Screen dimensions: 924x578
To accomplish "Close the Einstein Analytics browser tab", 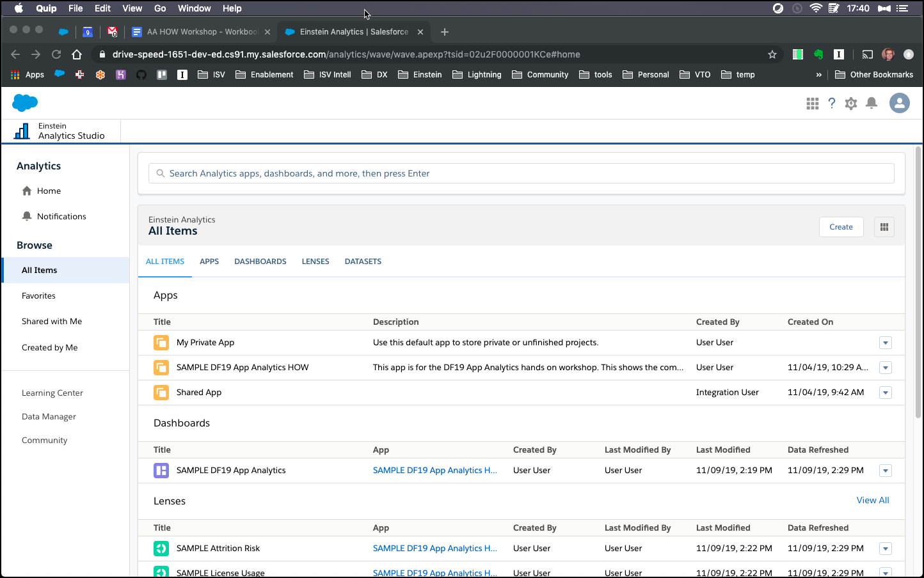I will click(420, 32).
